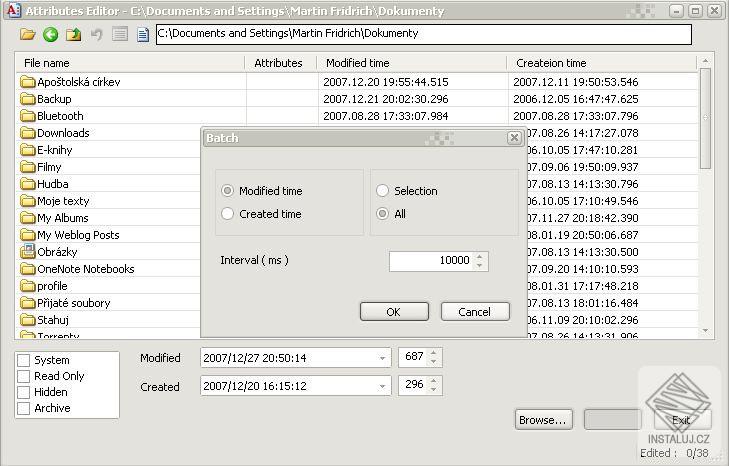Screen dimensions: 729x466
Task: Select the My Albums folder row
Action: click(110, 218)
